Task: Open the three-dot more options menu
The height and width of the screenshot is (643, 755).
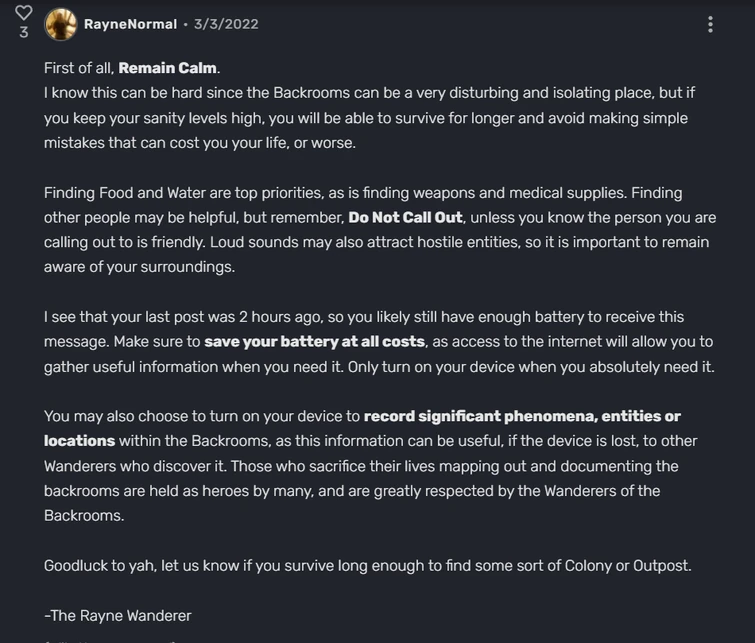Action: tap(710, 24)
